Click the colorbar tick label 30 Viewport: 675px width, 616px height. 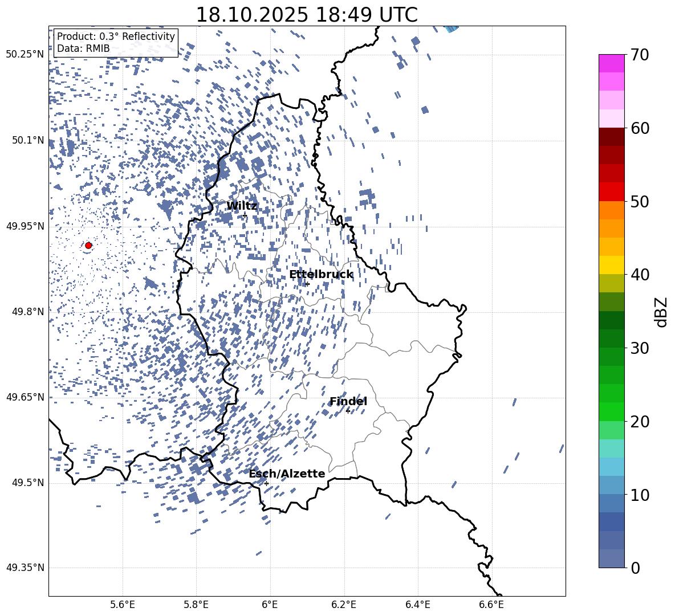point(640,348)
